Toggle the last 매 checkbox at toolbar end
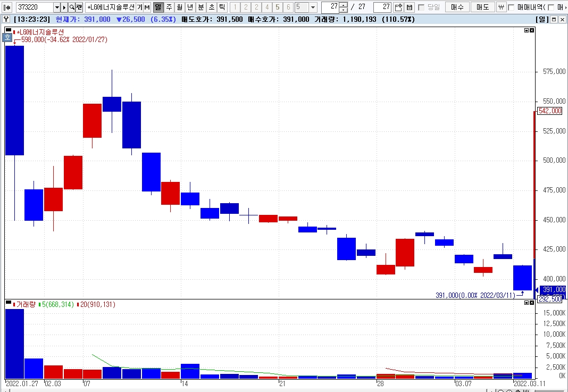This screenshot has height=392, width=568. [x=551, y=7]
